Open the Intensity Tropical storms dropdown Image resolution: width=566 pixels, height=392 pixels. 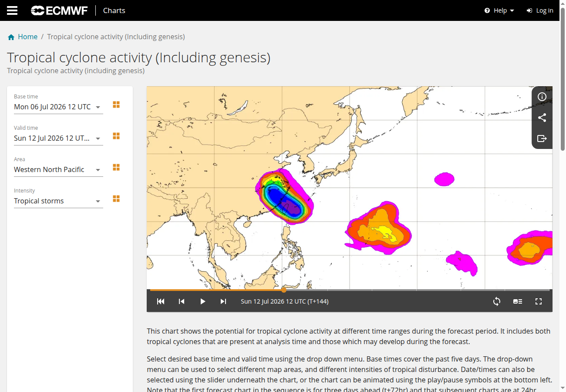(58, 201)
